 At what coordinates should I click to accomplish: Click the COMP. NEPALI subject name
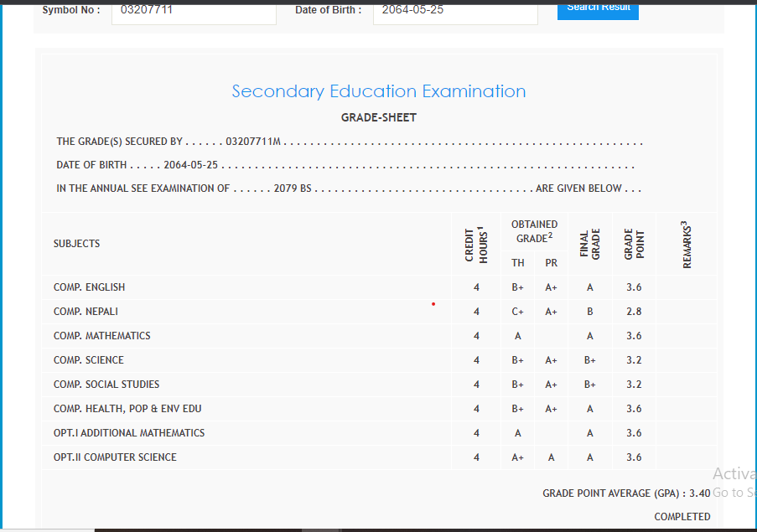click(x=86, y=312)
